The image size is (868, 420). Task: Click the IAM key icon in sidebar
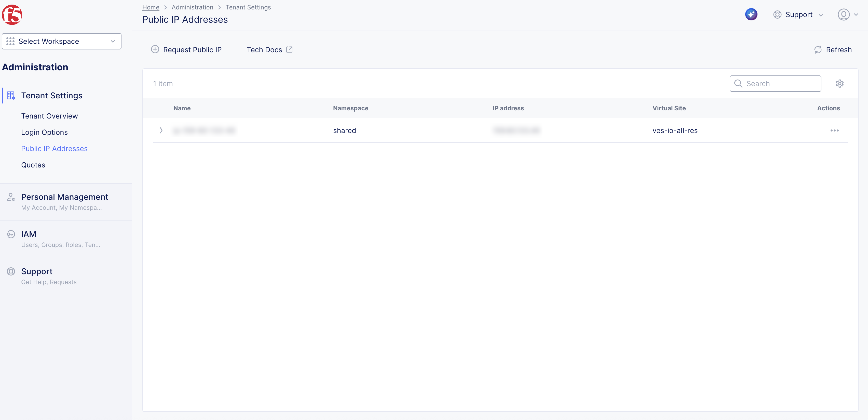(10, 234)
